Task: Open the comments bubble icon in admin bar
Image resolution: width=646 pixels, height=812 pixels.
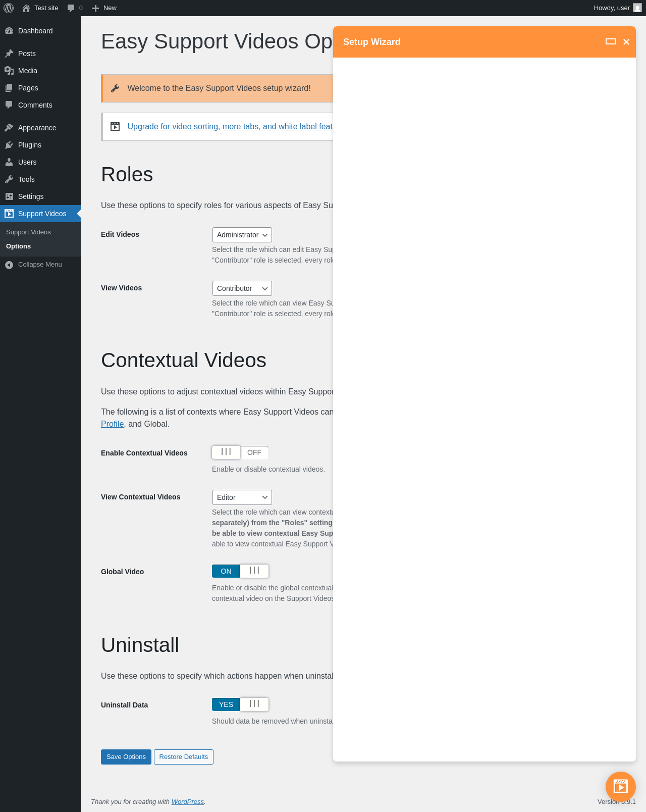Action: pyautogui.click(x=71, y=8)
